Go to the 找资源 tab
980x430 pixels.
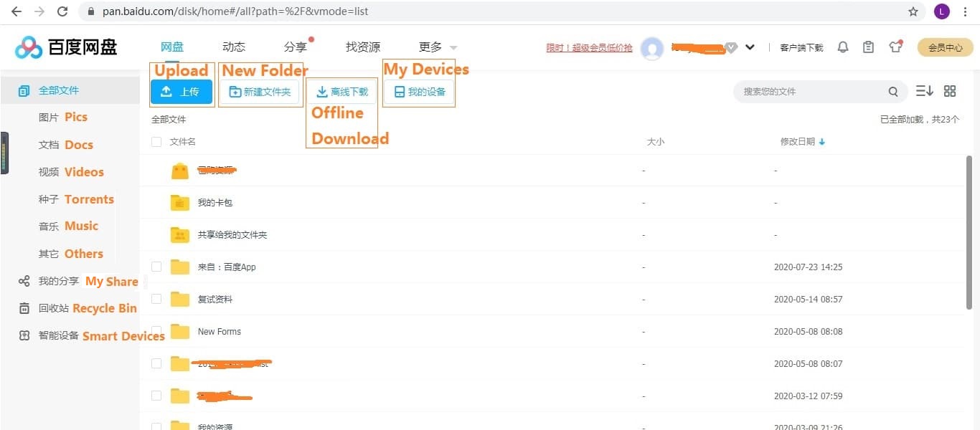(363, 47)
